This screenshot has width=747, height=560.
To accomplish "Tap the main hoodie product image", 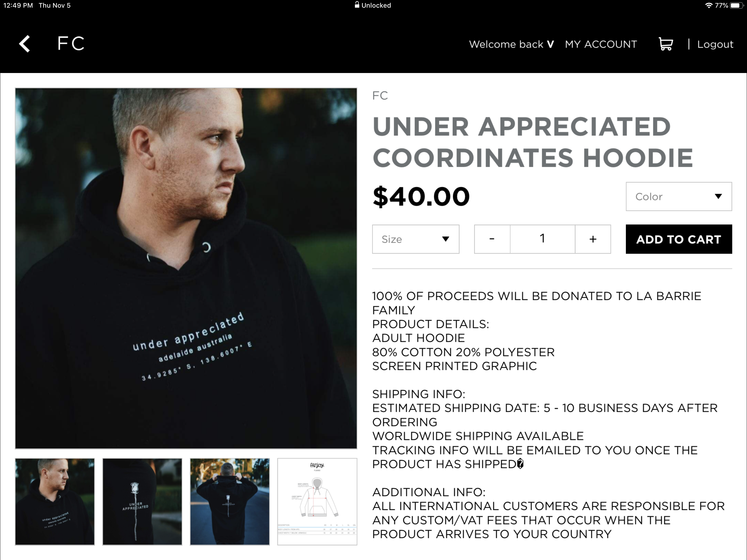I will pos(186,268).
